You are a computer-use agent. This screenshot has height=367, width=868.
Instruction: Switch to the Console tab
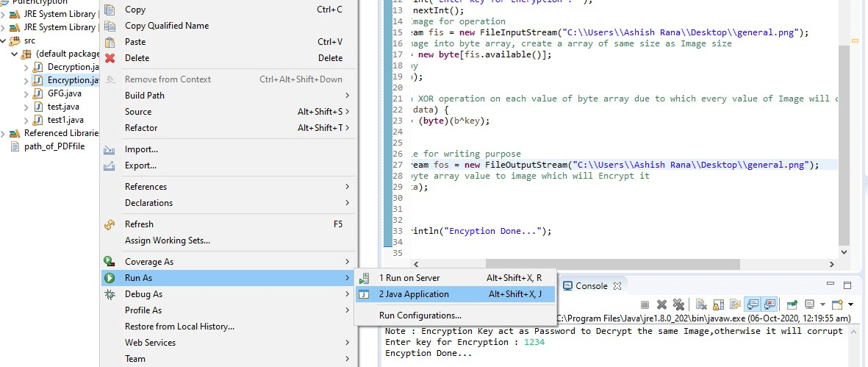click(x=592, y=285)
